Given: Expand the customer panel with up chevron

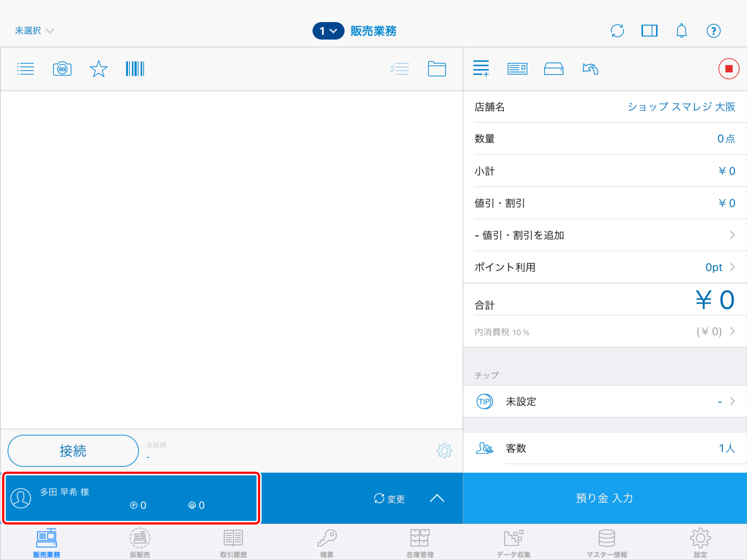Looking at the screenshot, I should tap(437, 498).
